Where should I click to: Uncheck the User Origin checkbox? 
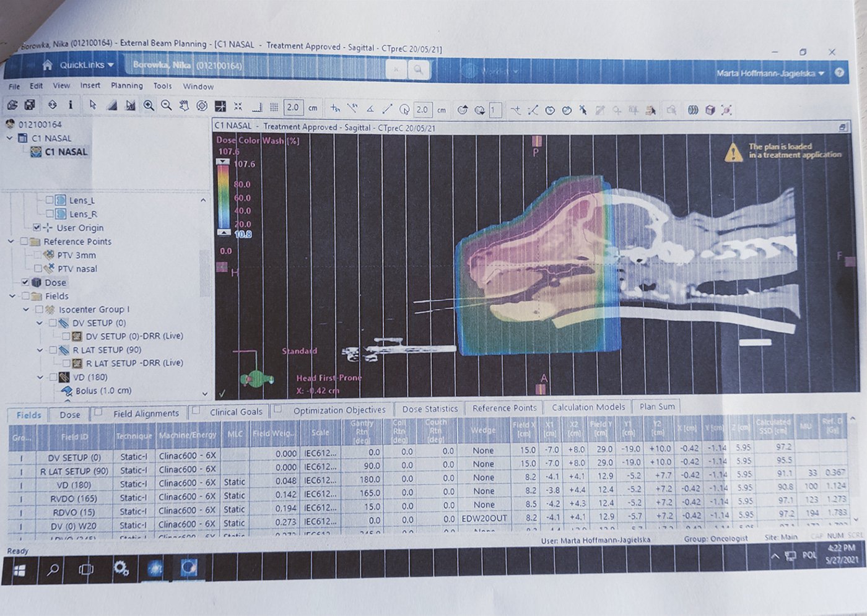37,227
